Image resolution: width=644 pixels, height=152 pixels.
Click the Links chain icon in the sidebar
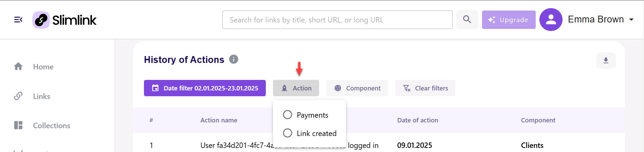[18, 96]
